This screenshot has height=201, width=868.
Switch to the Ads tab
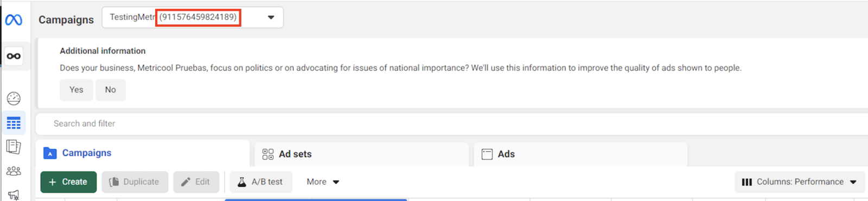coord(580,154)
